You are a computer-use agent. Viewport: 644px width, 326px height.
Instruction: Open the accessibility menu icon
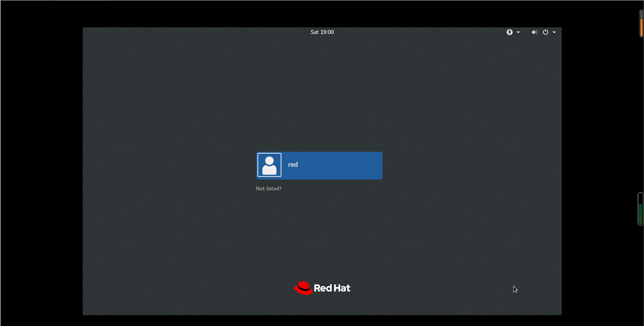click(x=509, y=32)
